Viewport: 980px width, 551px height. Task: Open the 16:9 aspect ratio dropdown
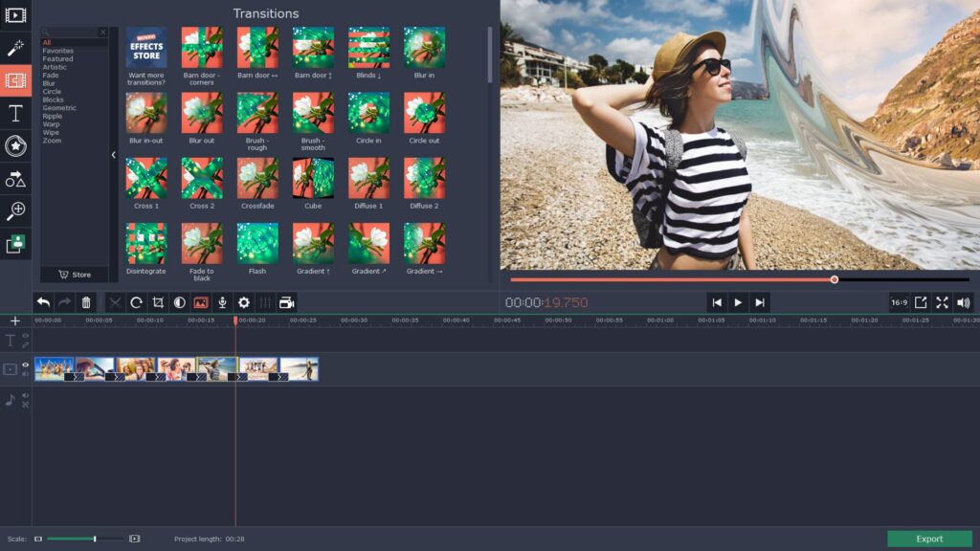click(899, 302)
